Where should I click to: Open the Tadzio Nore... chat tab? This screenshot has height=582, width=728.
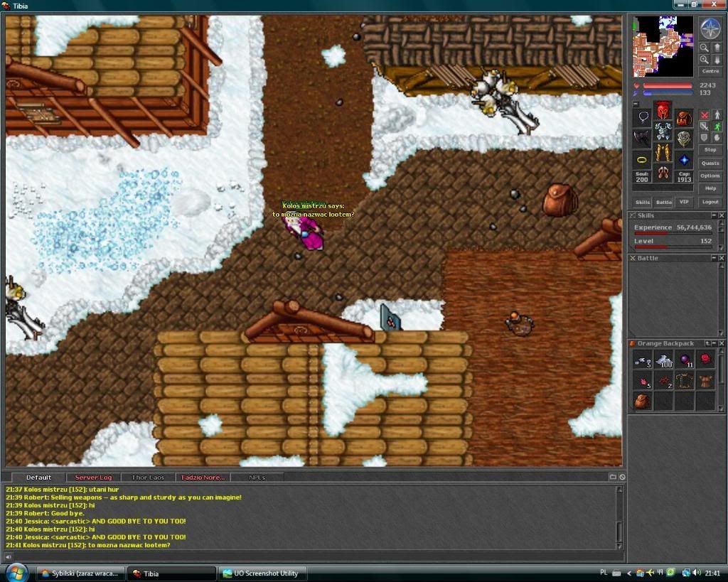point(203,477)
